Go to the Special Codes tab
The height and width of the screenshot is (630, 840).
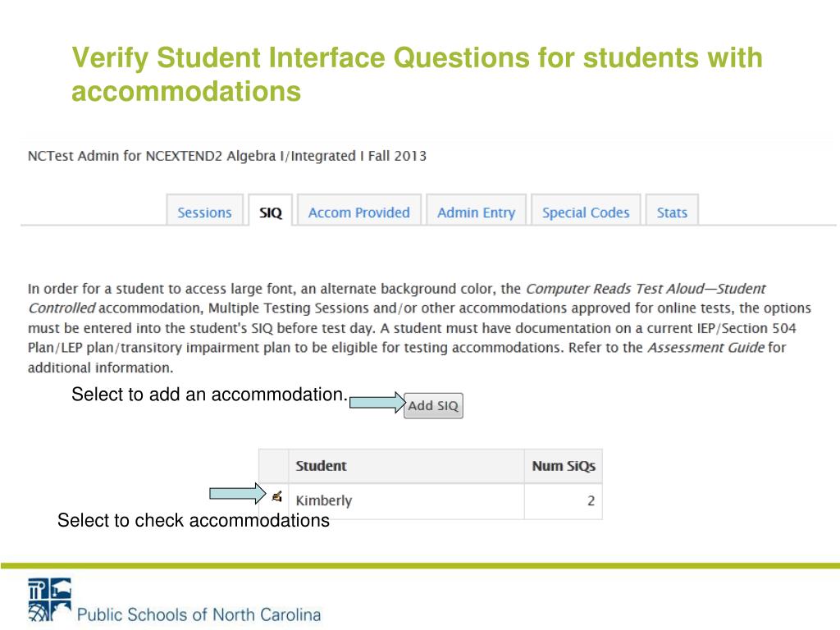[586, 211]
